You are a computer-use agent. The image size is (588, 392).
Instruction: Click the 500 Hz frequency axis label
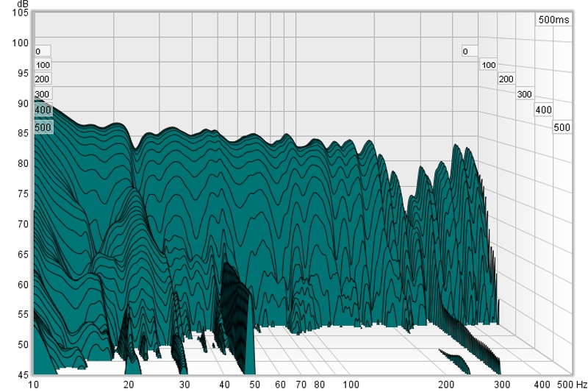(573, 385)
